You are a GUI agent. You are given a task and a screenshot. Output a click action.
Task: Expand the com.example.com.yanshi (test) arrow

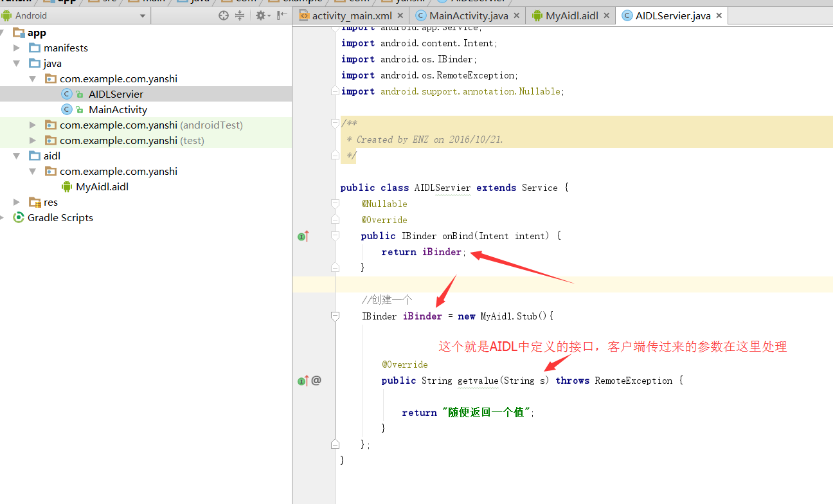pyautogui.click(x=33, y=140)
